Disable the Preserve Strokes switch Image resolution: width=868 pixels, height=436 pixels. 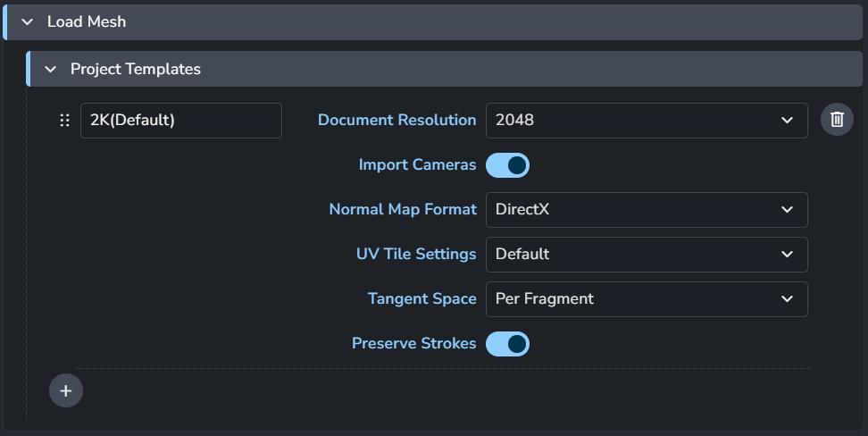(507, 343)
